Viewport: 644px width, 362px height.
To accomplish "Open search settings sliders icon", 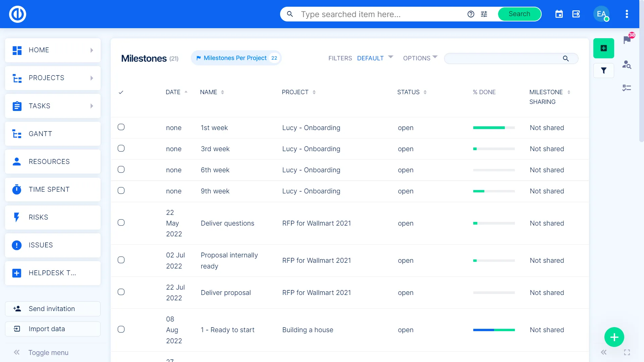I will coord(484,14).
